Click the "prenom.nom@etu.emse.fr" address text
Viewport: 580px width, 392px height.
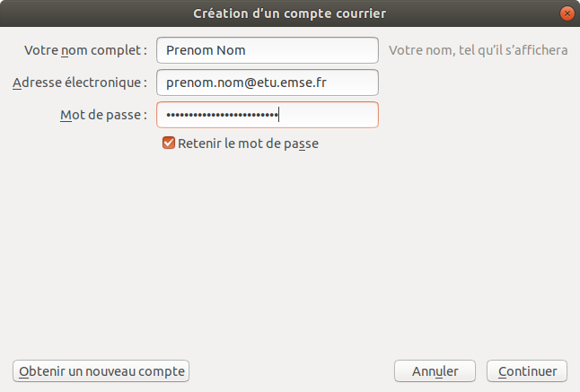pos(246,83)
